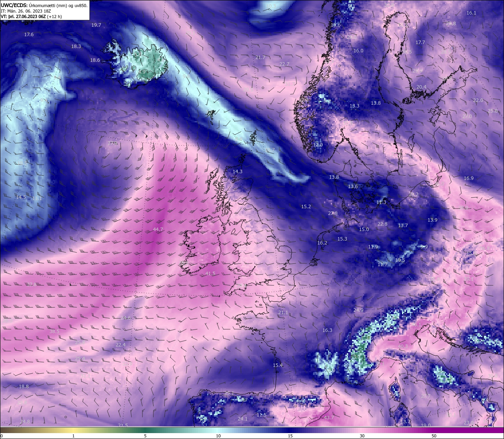This screenshot has height=439, width=504.
Task: Click the 18.6 value near Iceland
Action: click(95, 60)
